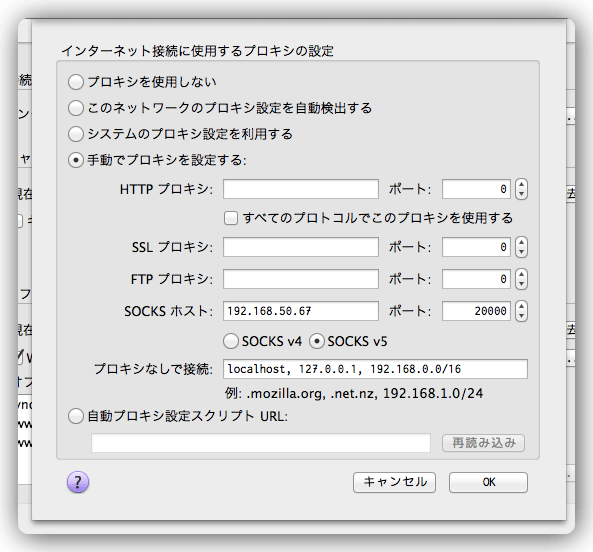Click the example text '例: .mozilla.org, .net.nz, 192.168.1.0/24'

click(x=354, y=394)
